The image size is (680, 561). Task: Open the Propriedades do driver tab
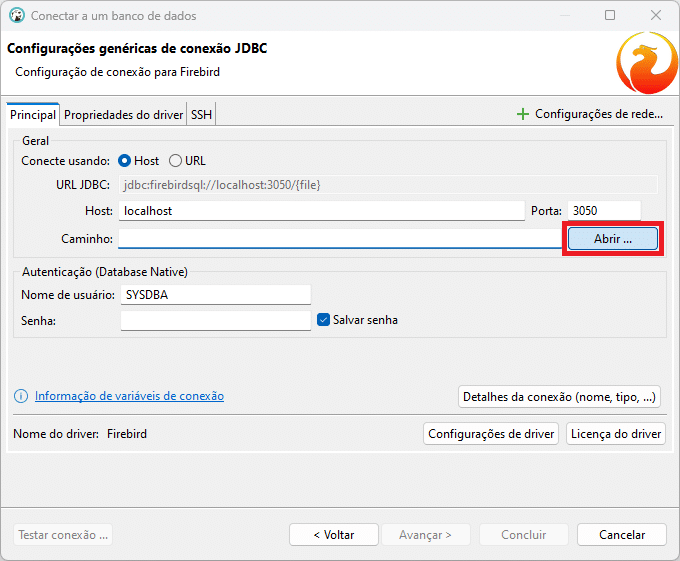[123, 115]
